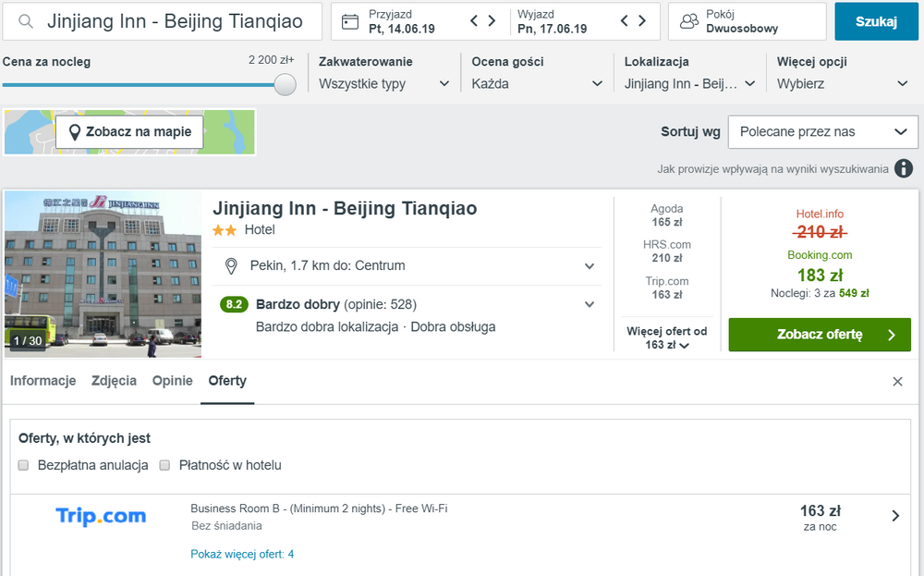924x576 pixels.
Task: Switch to the Informacje tab
Action: coord(43,381)
